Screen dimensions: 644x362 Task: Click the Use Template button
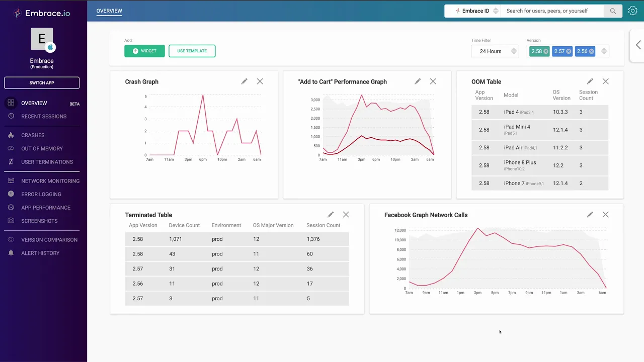pyautogui.click(x=192, y=51)
